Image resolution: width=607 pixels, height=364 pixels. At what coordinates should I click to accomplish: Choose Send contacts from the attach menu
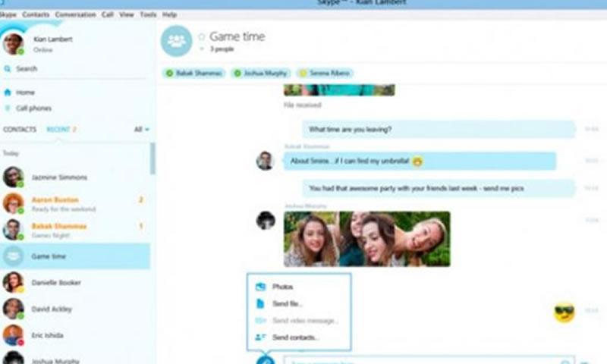coord(299,337)
